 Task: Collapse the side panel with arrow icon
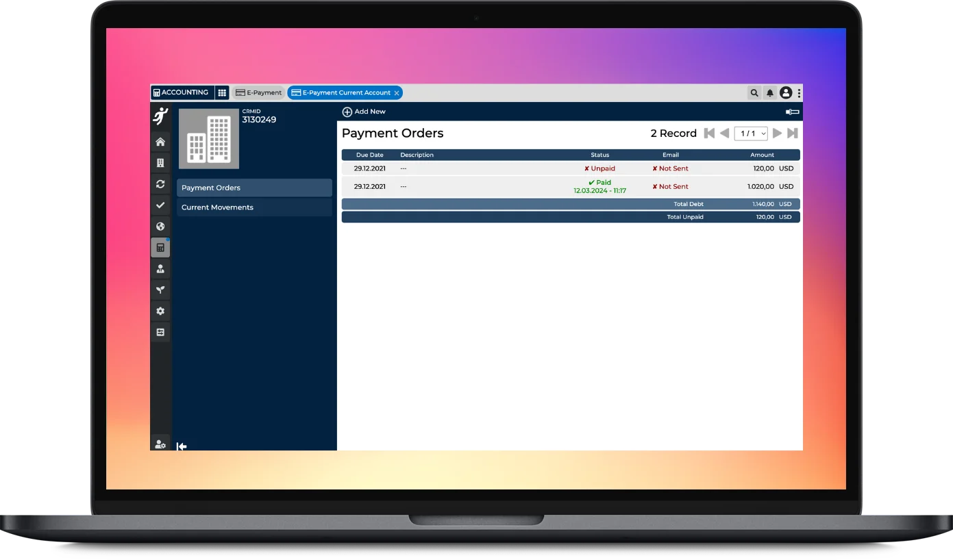coord(182,446)
